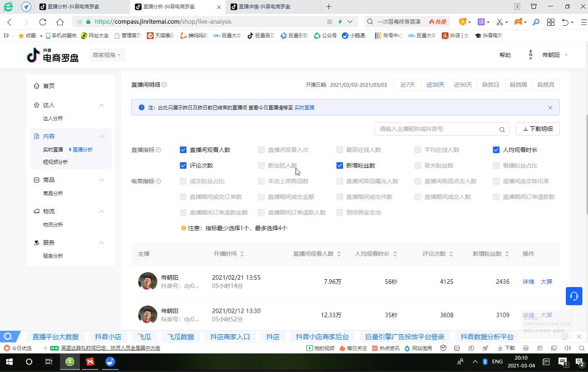The width and height of the screenshot is (588, 372).
Task: Close the blue notice banner
Action: click(550, 108)
